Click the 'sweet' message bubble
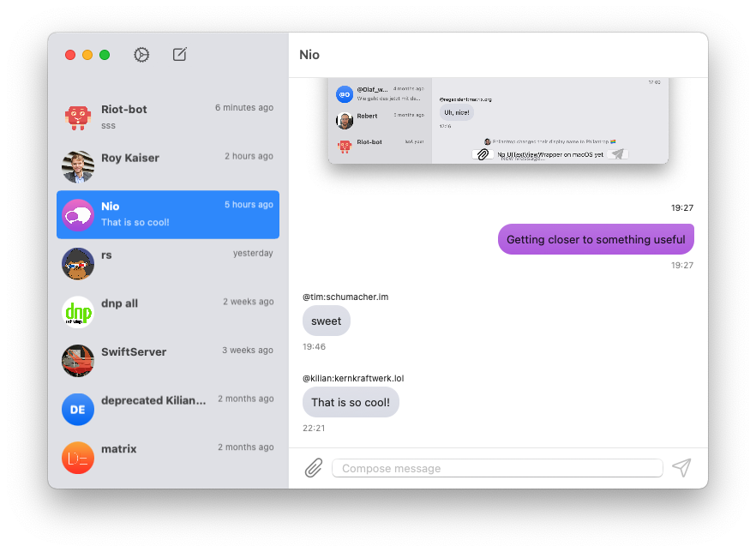 tap(327, 321)
